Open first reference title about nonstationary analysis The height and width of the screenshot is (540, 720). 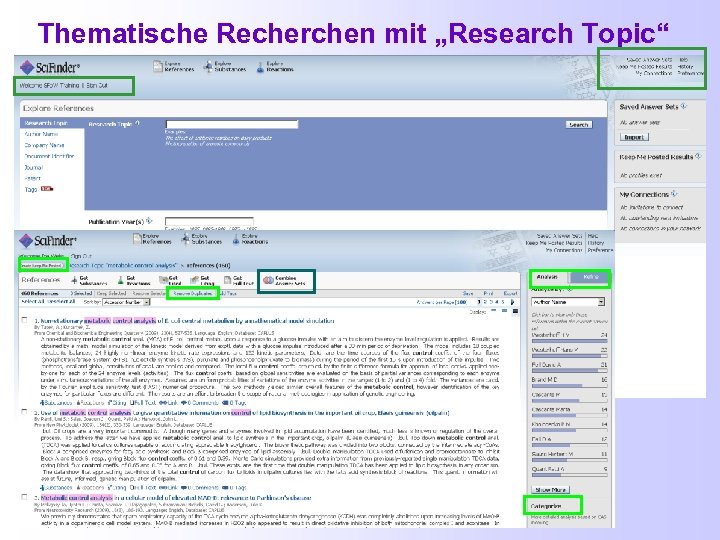[x=187, y=321]
